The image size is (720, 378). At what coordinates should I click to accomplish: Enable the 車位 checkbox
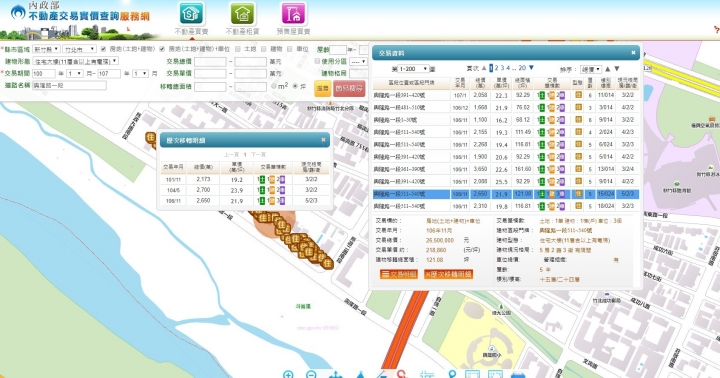pyautogui.click(x=290, y=49)
